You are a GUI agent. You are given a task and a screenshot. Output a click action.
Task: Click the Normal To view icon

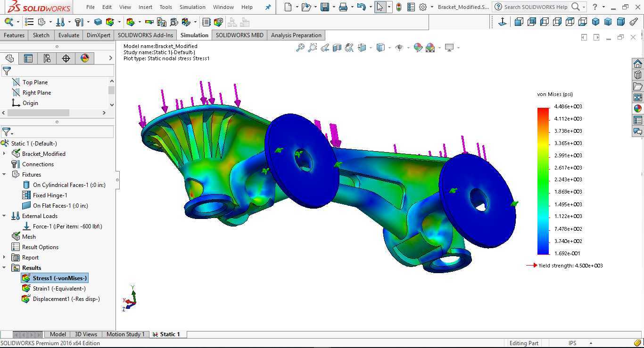tap(503, 22)
